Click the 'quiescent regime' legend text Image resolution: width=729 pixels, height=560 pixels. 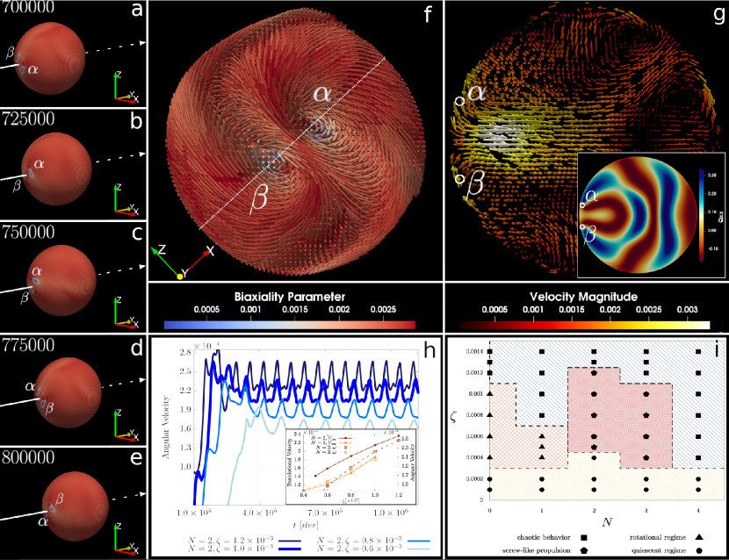tap(659, 550)
